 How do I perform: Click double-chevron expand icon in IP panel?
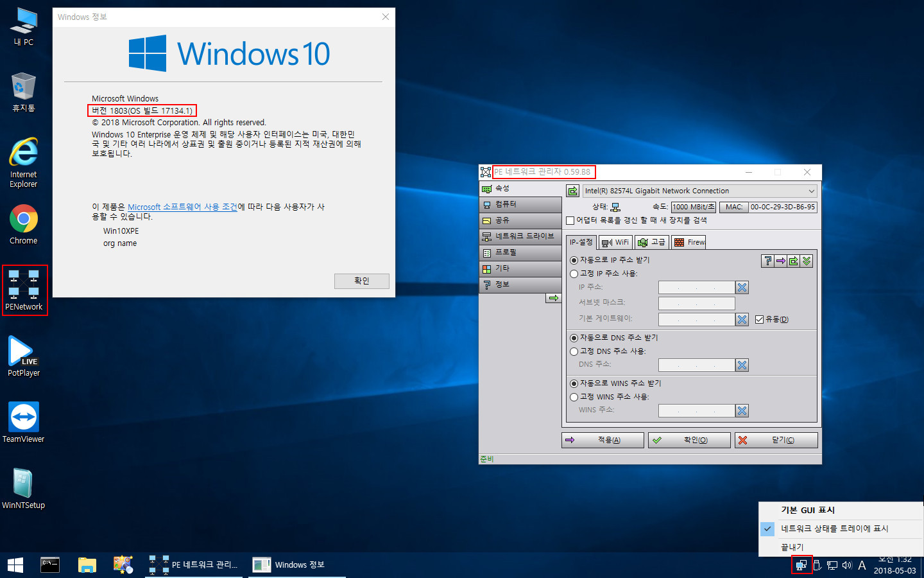click(x=807, y=261)
